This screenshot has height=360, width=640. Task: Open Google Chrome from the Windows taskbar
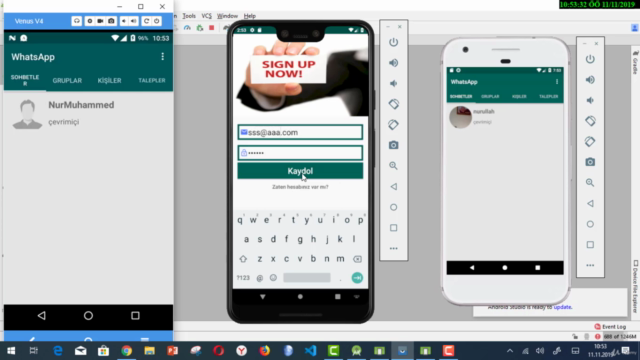tap(127, 351)
